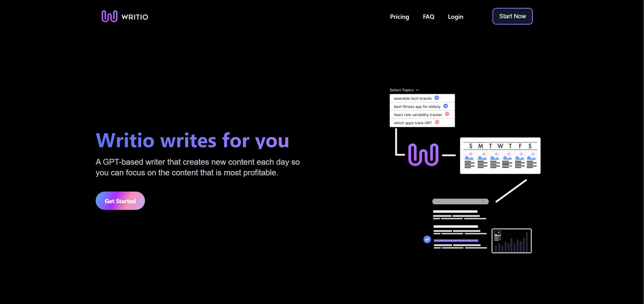Viewport: 644px width, 304px height.
Task: Click the Pricing menu item
Action: pyautogui.click(x=400, y=16)
